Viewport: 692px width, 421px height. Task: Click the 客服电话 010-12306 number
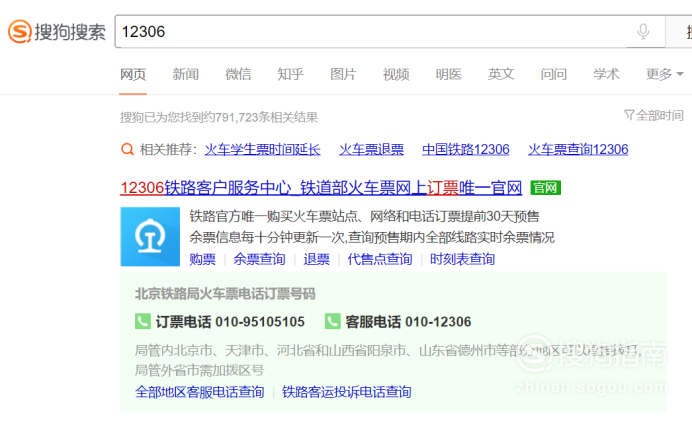(x=408, y=322)
